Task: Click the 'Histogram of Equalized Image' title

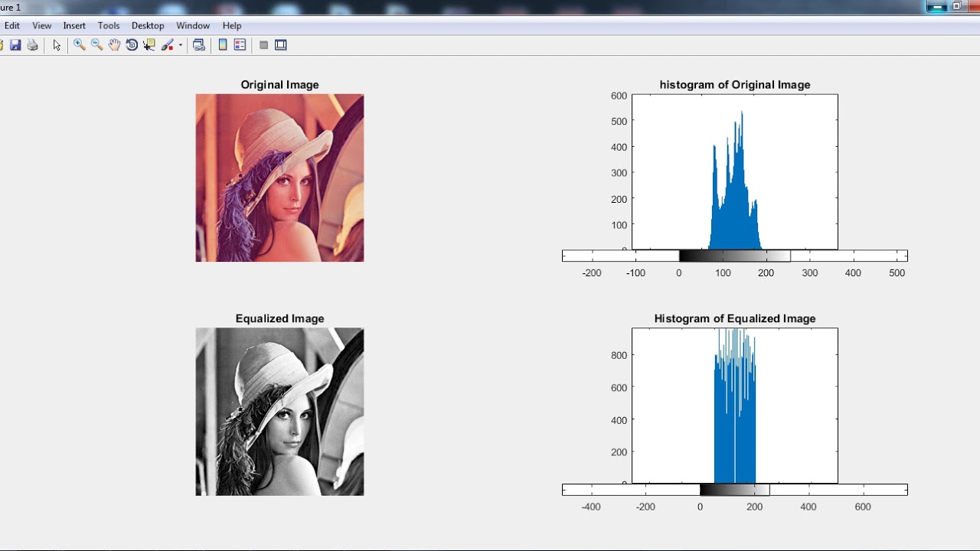Action: 735,318
